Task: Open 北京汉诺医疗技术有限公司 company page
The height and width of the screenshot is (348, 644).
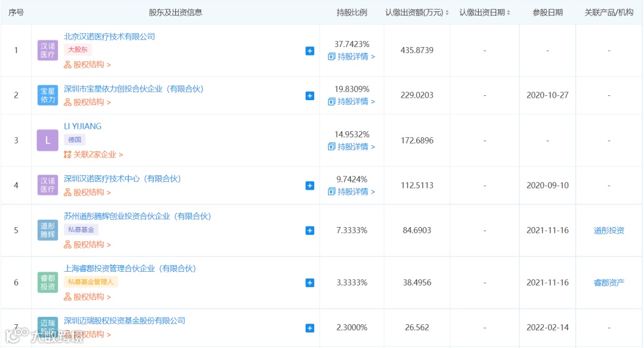Action: coord(110,36)
